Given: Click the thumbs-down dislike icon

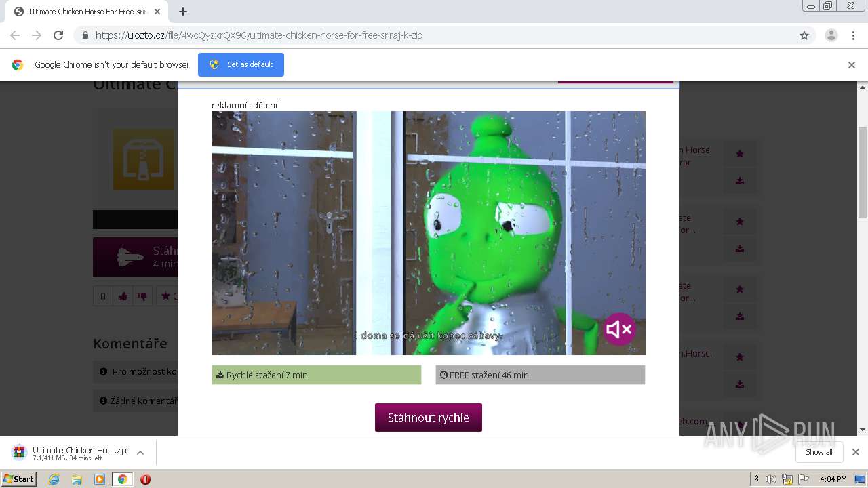Looking at the screenshot, I should [x=142, y=296].
